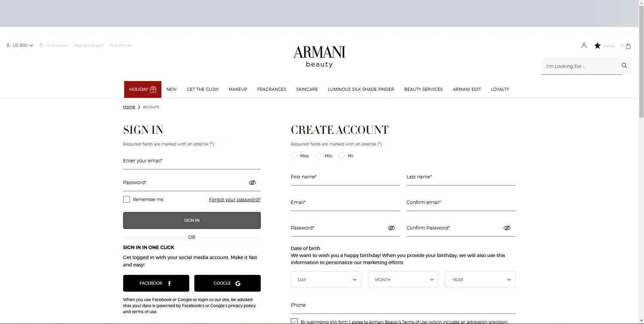Click the Create Account heading text
644x324 pixels.
coord(340,130)
